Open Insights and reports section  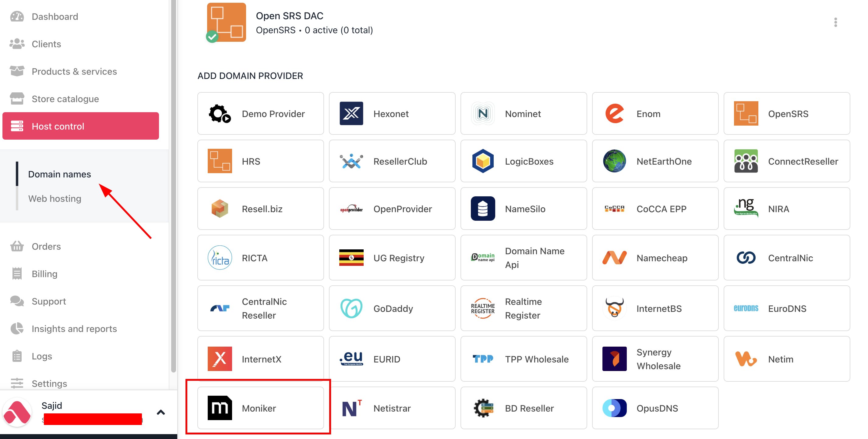74,328
